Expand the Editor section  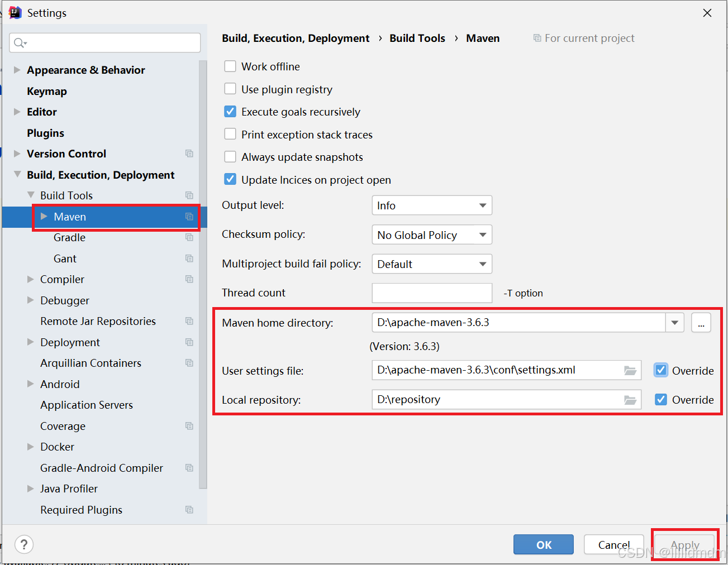(x=17, y=112)
